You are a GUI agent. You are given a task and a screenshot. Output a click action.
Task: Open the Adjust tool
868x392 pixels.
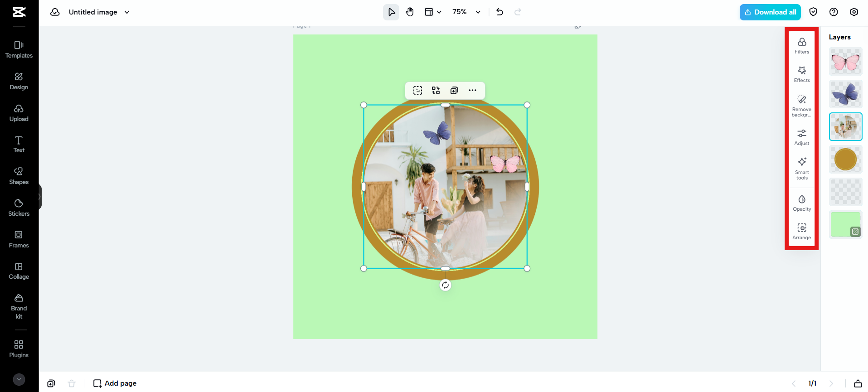coord(802,137)
